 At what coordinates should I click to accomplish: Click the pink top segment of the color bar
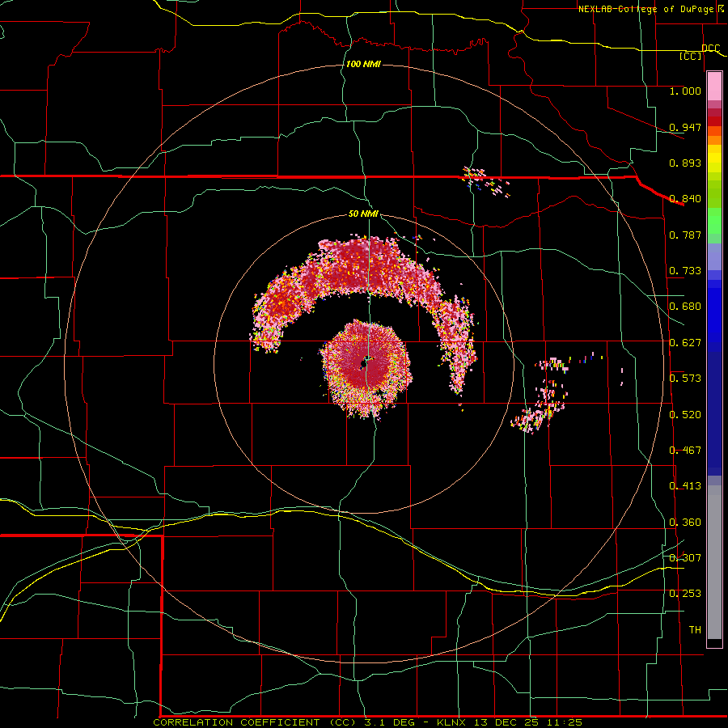[x=714, y=87]
